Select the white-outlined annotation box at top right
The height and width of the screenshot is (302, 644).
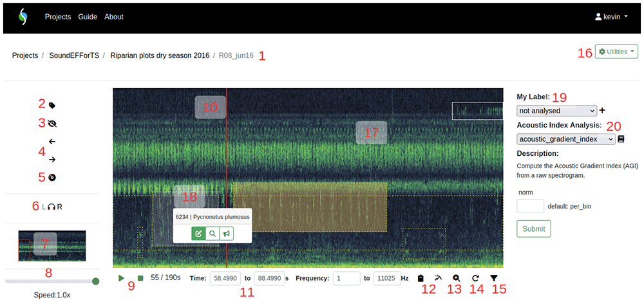coord(478,111)
